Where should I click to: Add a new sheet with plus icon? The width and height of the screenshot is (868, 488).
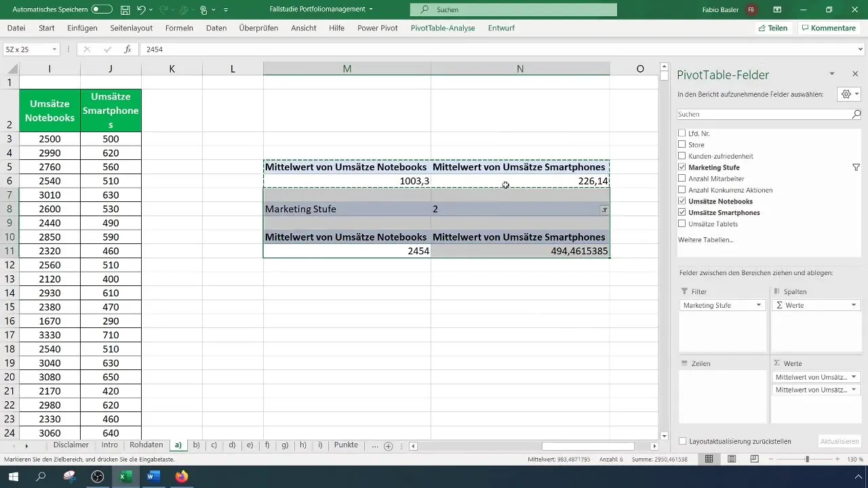pos(389,446)
